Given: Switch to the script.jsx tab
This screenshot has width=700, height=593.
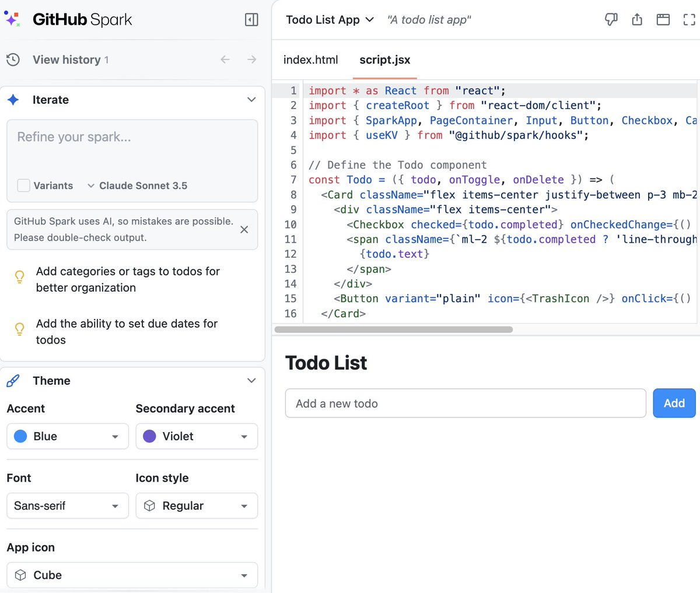Looking at the screenshot, I should tap(385, 59).
